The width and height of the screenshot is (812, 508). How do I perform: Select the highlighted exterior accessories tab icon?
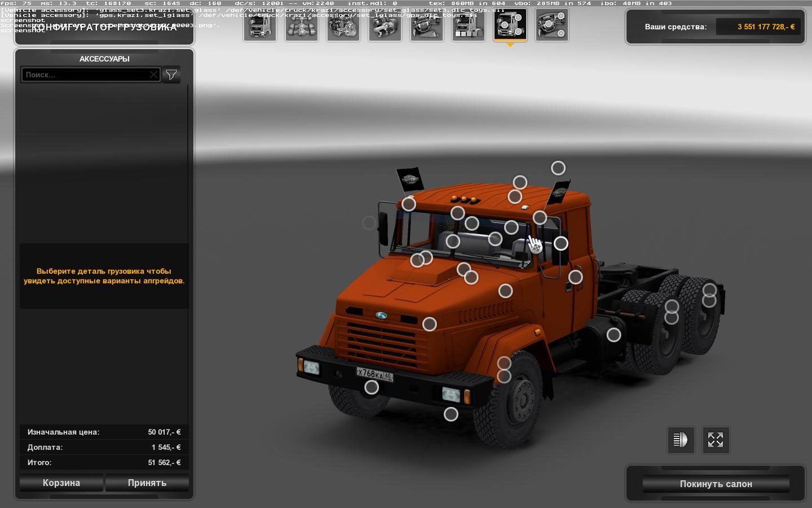510,25
